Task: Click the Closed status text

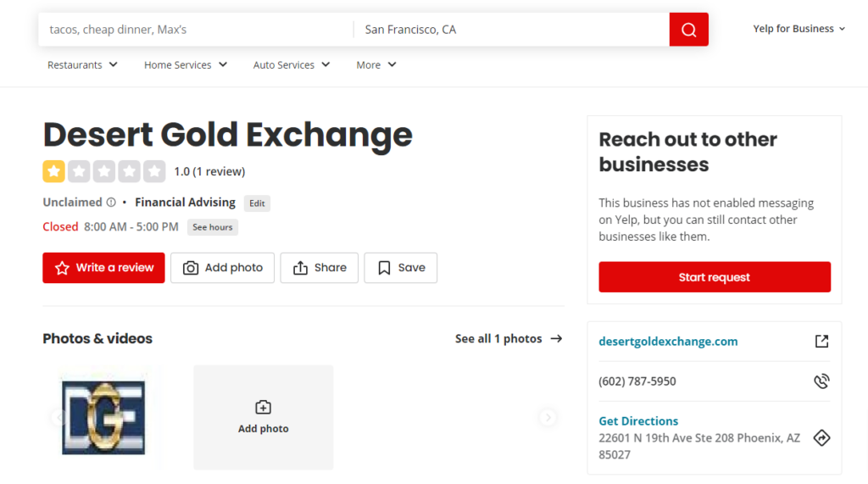Action: click(x=60, y=226)
